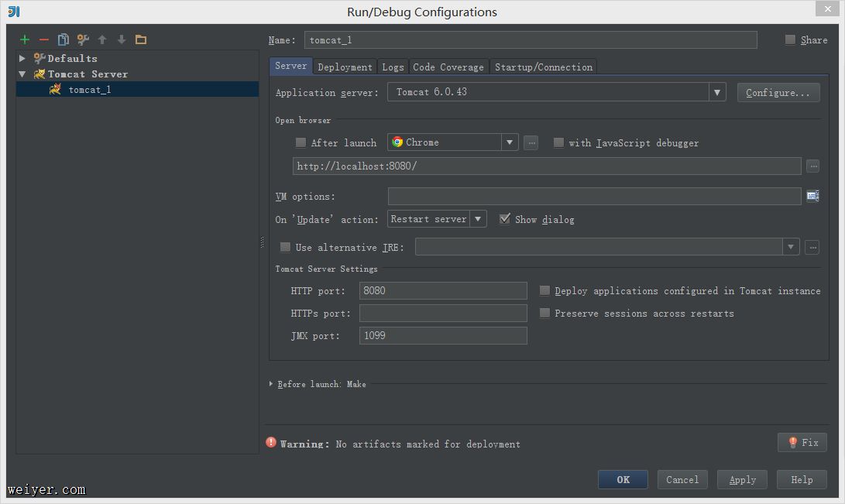This screenshot has width=845, height=504.
Task: Open the edit defaults wrench icon
Action: point(83,39)
